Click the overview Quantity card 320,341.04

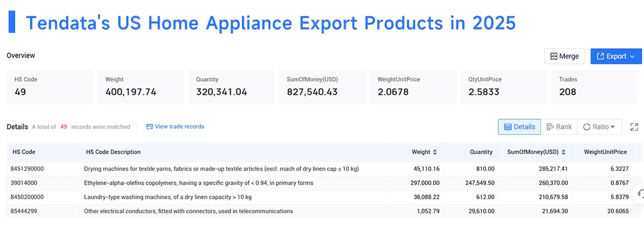(232, 86)
